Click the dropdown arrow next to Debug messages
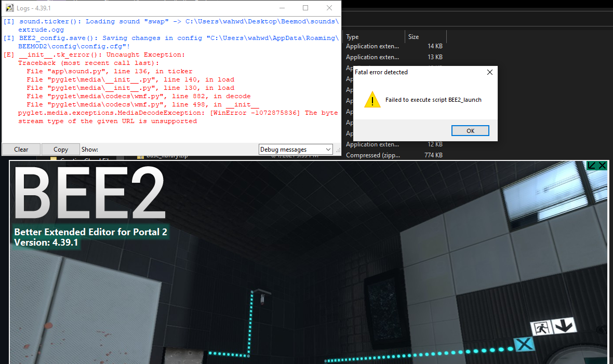The width and height of the screenshot is (613, 364). [x=327, y=149]
